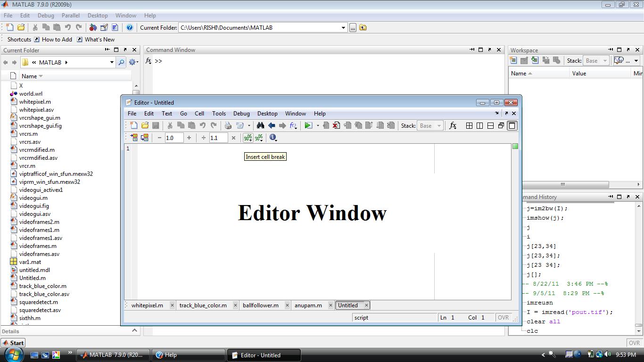Image resolution: width=644 pixels, height=362 pixels.
Task: Toggle the split-screen left/right editor view
Action: [479, 125]
